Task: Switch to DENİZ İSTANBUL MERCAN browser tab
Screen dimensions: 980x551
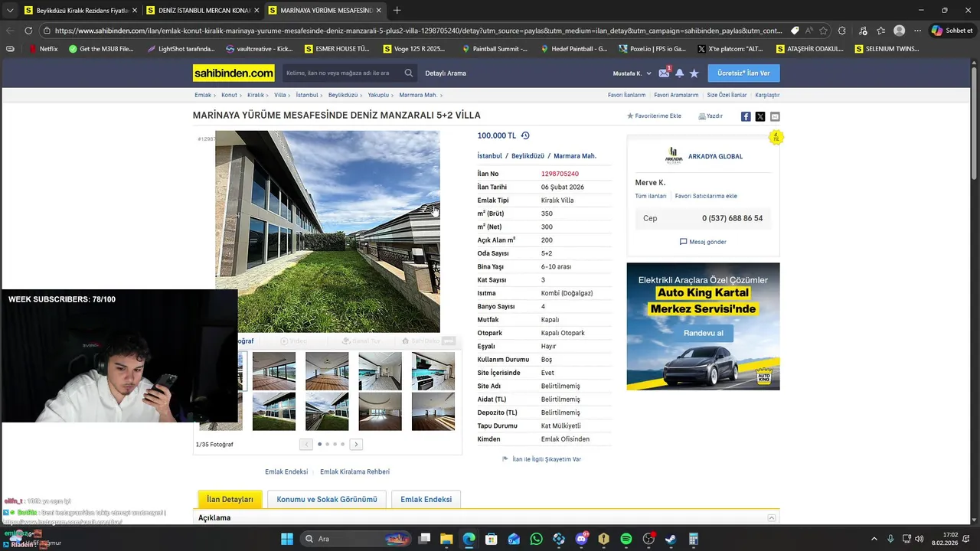Action: [x=203, y=10]
